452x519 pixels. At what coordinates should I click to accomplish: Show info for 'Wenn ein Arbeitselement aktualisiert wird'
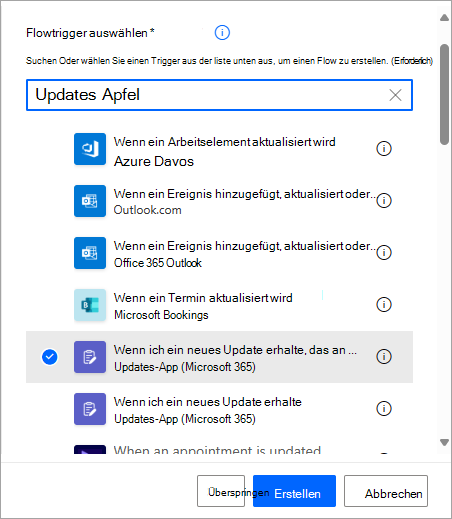pos(384,148)
